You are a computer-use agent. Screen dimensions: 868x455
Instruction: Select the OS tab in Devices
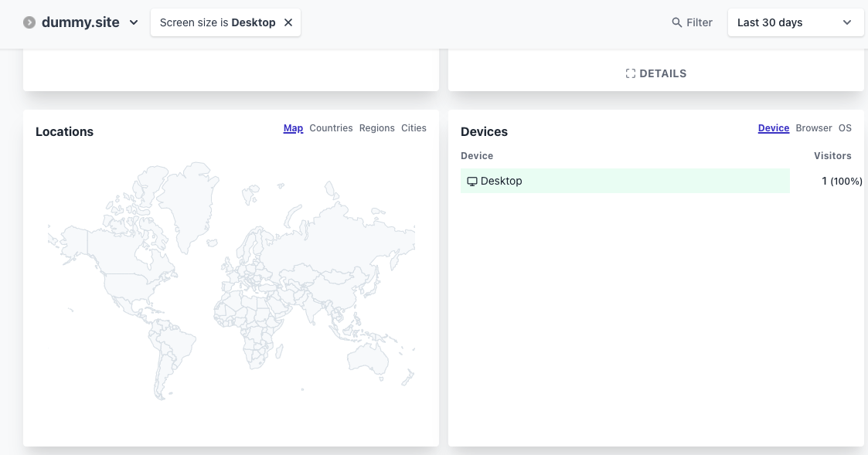845,128
